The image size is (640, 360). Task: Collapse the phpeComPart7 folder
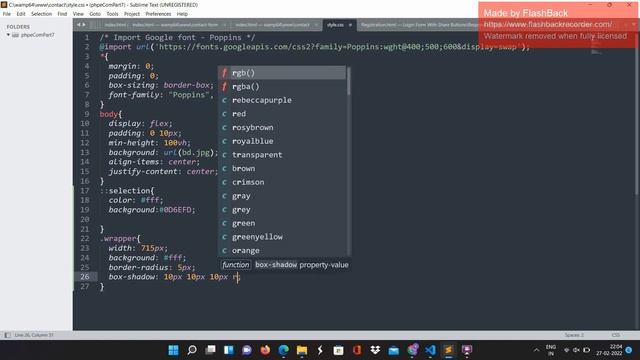point(8,35)
